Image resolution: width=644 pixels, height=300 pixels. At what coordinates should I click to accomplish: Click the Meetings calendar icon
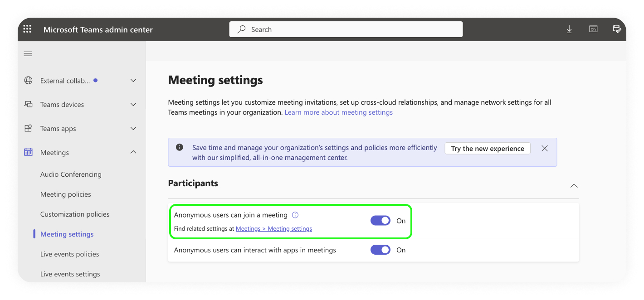tap(28, 152)
